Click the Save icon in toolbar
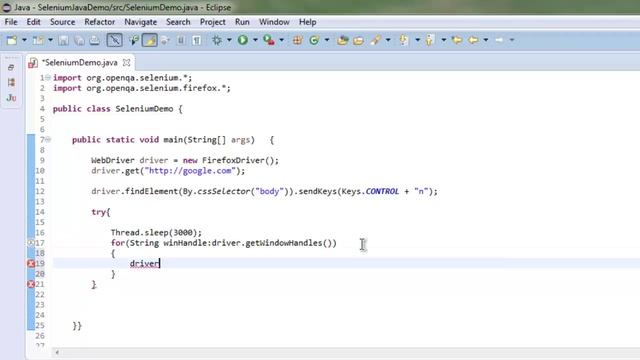The image size is (640, 360). pyautogui.click(x=63, y=40)
